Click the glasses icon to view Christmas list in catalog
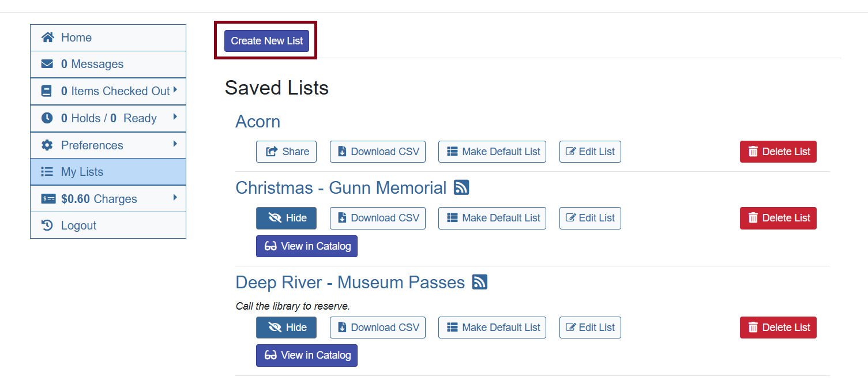 270,246
